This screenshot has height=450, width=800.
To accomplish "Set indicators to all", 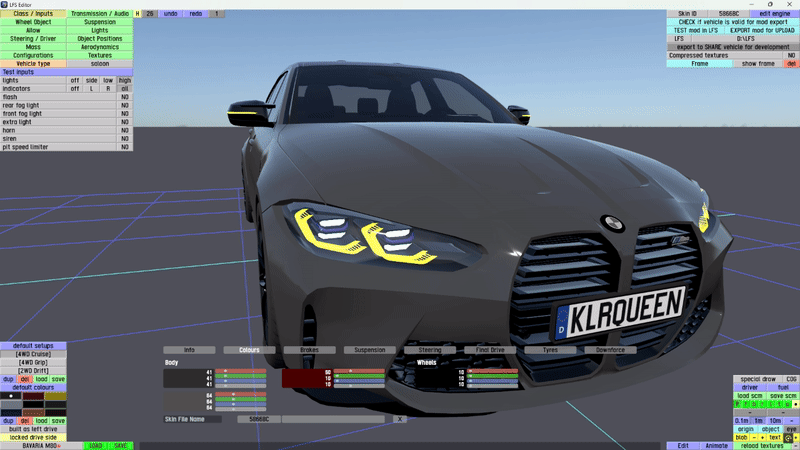I will [x=125, y=89].
